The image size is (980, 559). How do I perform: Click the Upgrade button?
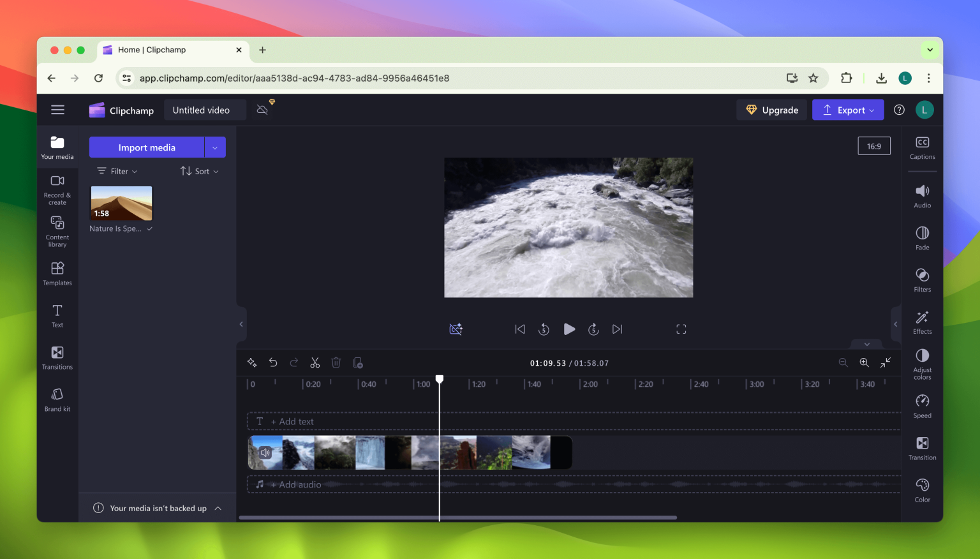click(771, 109)
